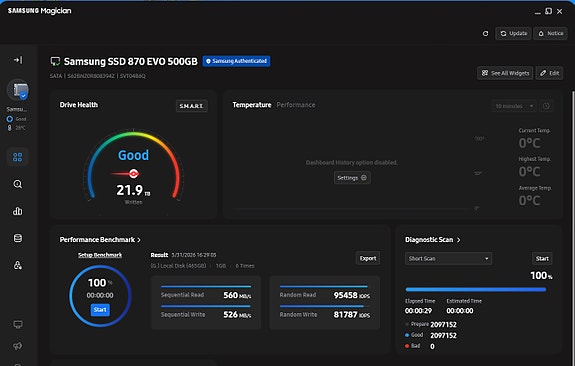Click the Random Read progress bar

point(324,286)
